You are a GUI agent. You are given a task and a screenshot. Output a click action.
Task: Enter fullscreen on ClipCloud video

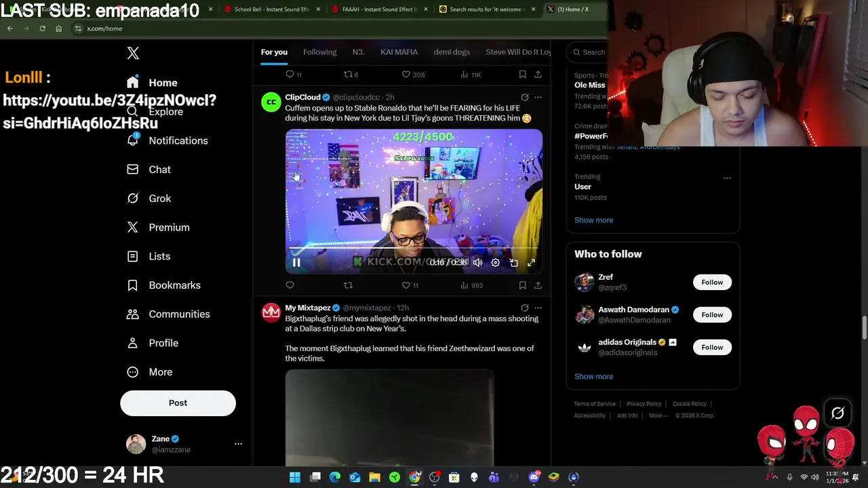click(x=532, y=263)
